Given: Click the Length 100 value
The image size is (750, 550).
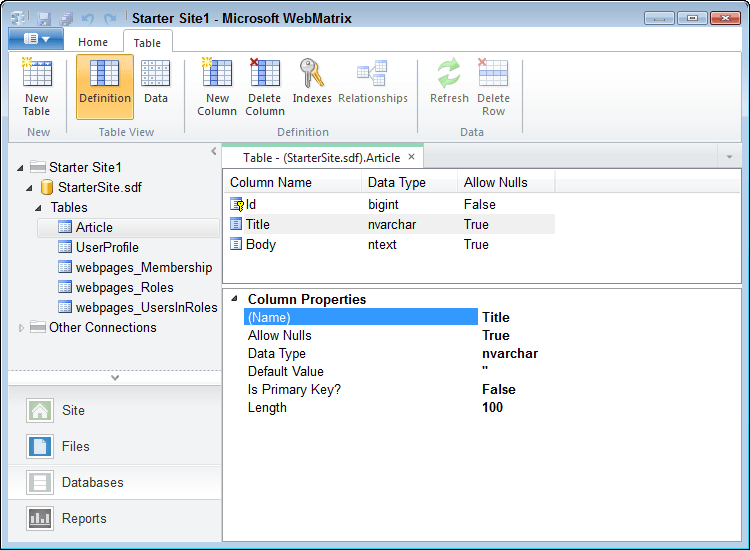Looking at the screenshot, I should [492, 407].
